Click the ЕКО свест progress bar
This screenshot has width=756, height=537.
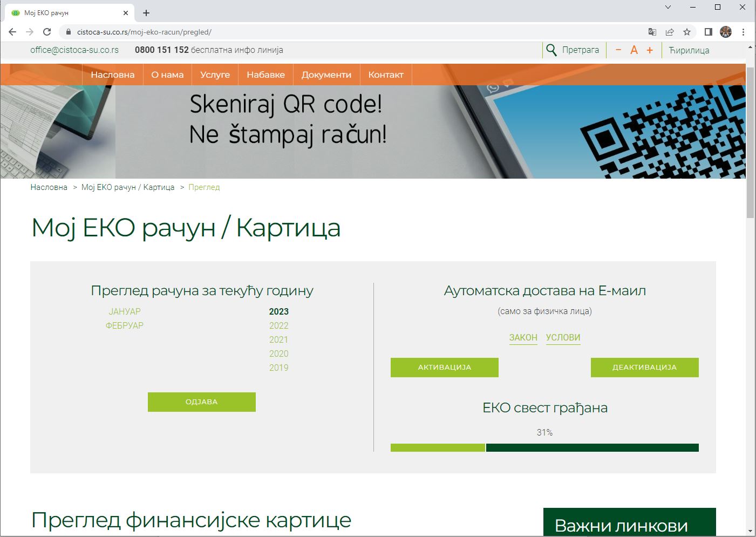[x=544, y=447]
